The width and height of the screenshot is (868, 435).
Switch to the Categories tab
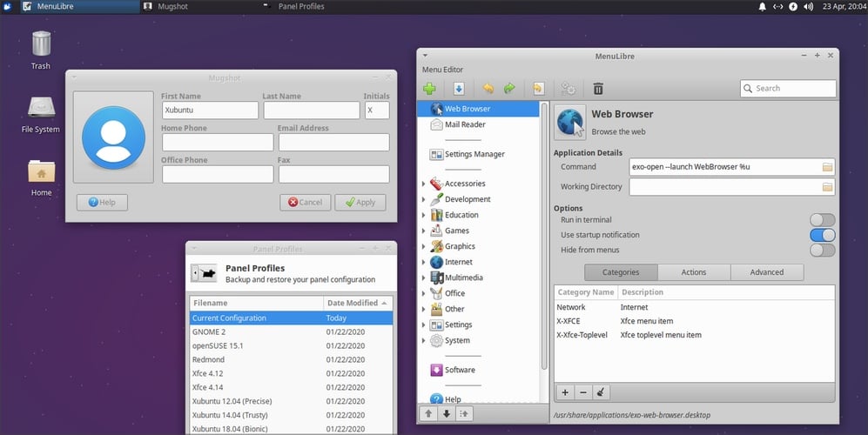pyautogui.click(x=621, y=272)
